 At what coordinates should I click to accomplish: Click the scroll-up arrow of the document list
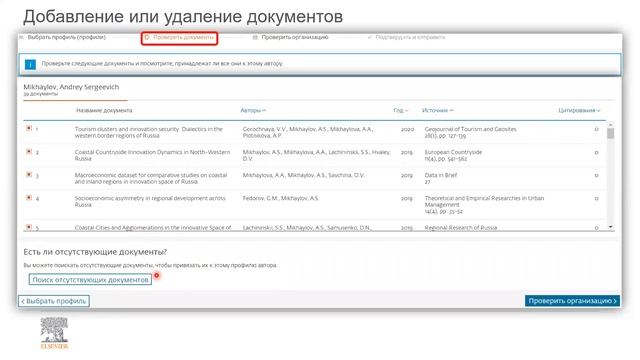point(611,124)
